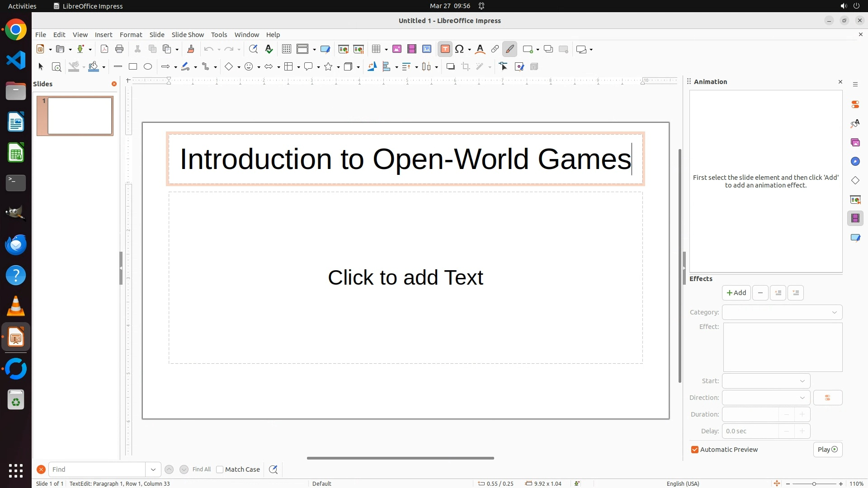868x488 pixels.
Task: Click the zoom slider in status bar
Action: click(x=814, y=483)
